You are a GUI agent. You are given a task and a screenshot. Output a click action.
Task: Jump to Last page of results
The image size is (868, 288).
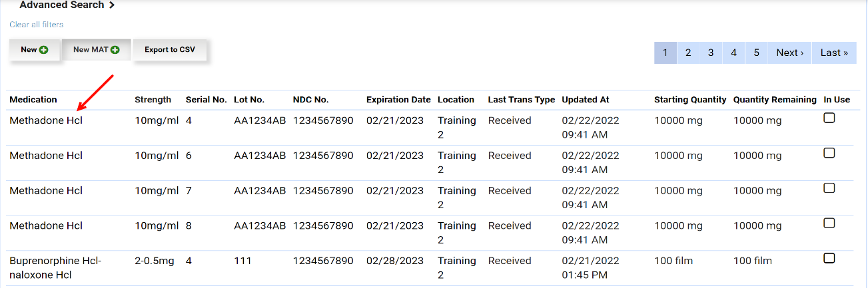(834, 53)
